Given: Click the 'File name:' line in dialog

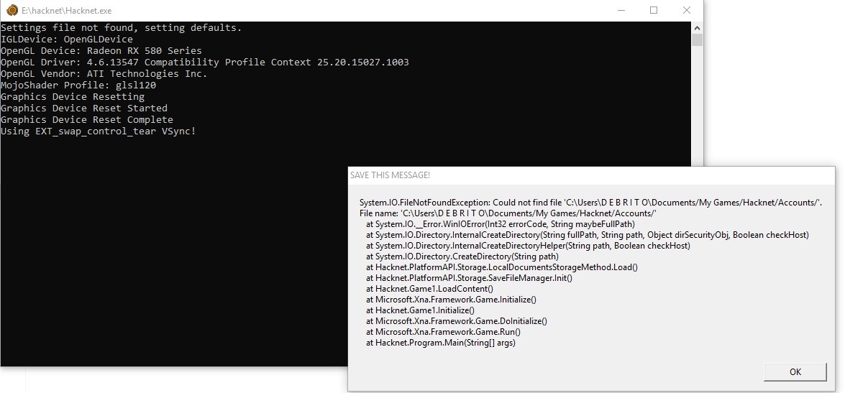Looking at the screenshot, I should 508,213.
